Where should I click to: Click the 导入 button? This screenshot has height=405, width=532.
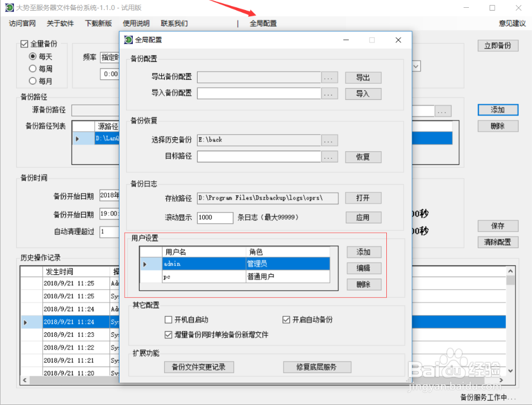click(x=363, y=94)
